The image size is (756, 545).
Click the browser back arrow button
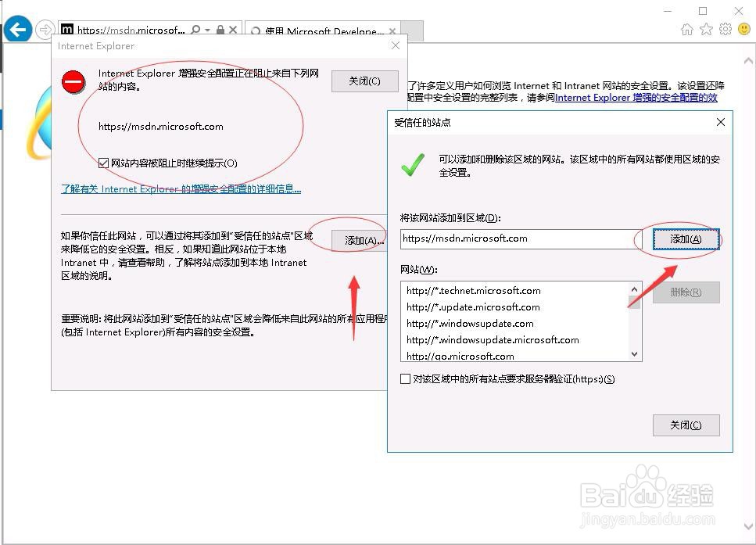point(18,30)
